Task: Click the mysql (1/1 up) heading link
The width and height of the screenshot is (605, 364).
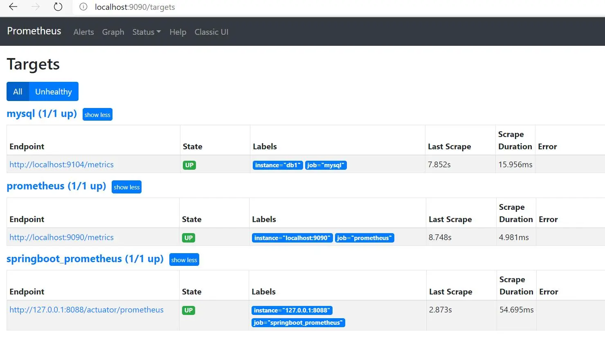Action: tap(42, 113)
